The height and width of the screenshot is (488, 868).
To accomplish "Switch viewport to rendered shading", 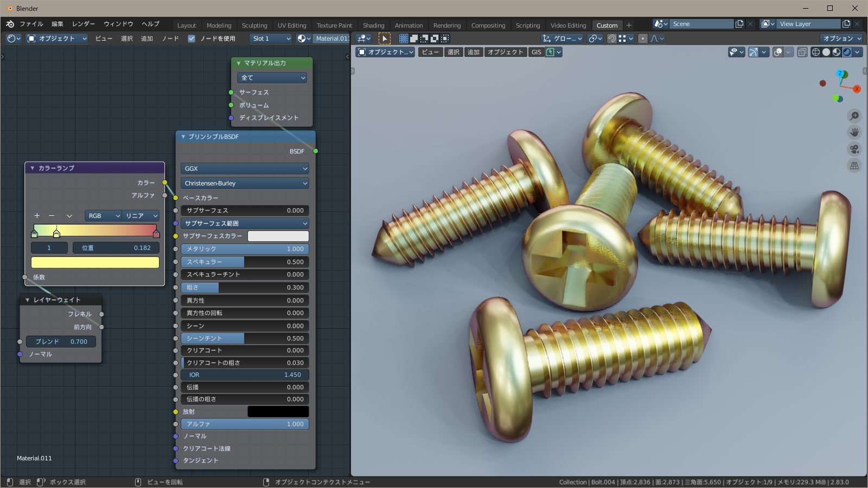I will click(x=847, y=52).
